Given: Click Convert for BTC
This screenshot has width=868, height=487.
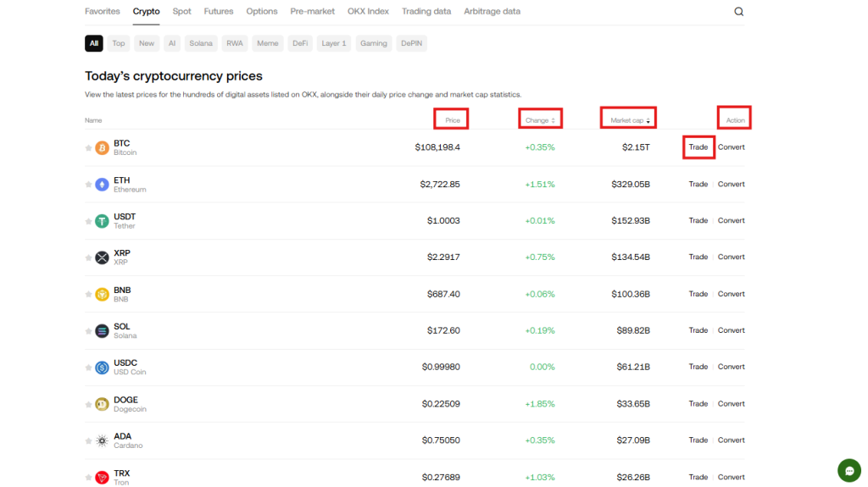Looking at the screenshot, I should click(x=732, y=147).
